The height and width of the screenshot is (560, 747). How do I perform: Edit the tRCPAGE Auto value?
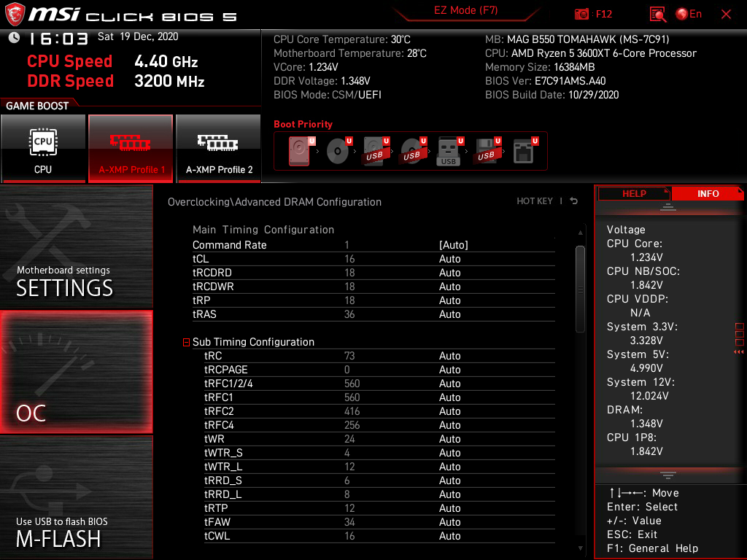click(x=449, y=370)
